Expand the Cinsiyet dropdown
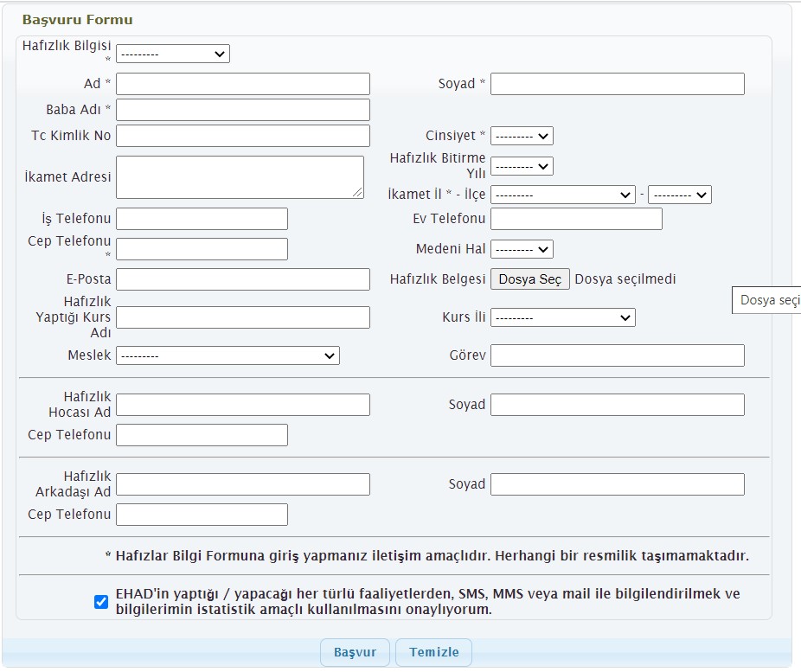Screen dimensions: 801x672 (x=522, y=136)
